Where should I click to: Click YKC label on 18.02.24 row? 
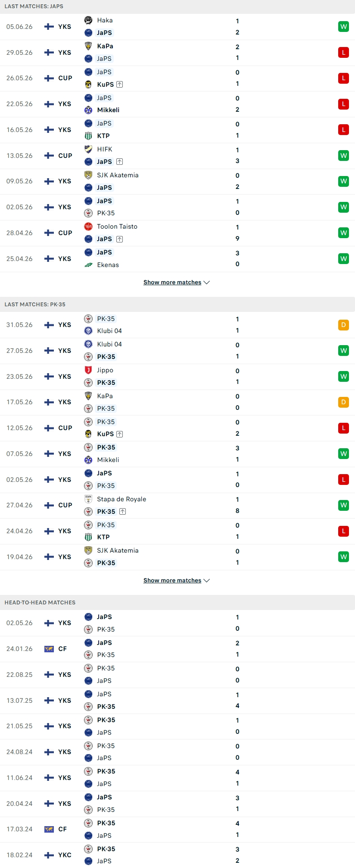65,855
